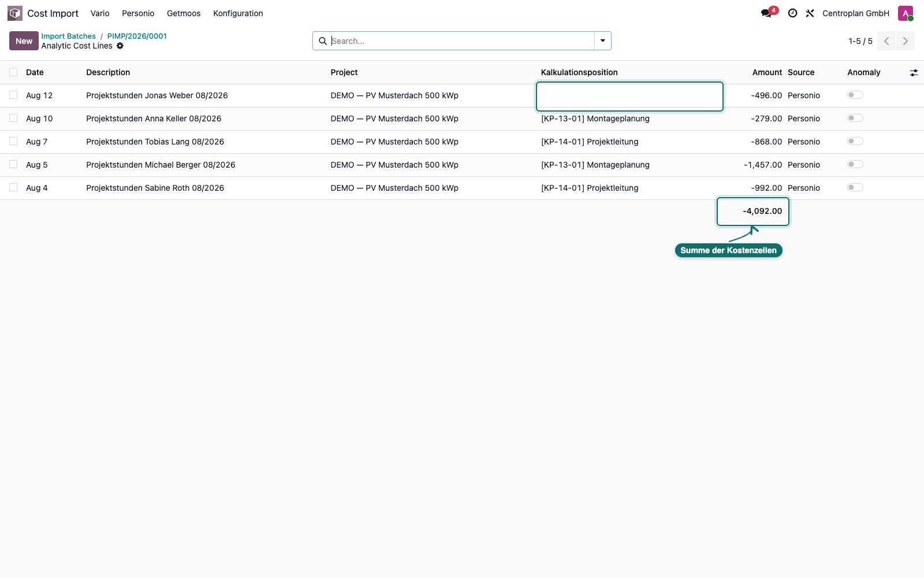Screen dimensions: 924x578
Task: Sort by the Description column header
Action: [108, 72]
